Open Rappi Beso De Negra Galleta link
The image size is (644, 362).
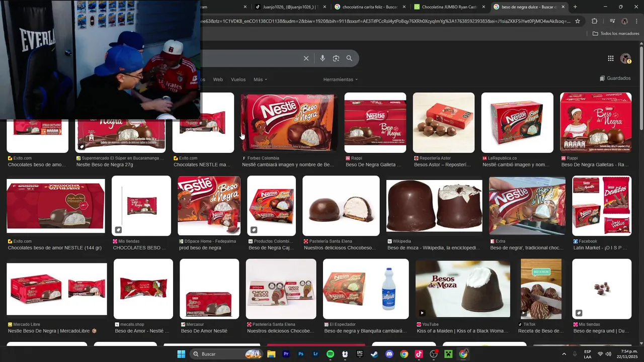point(373,164)
